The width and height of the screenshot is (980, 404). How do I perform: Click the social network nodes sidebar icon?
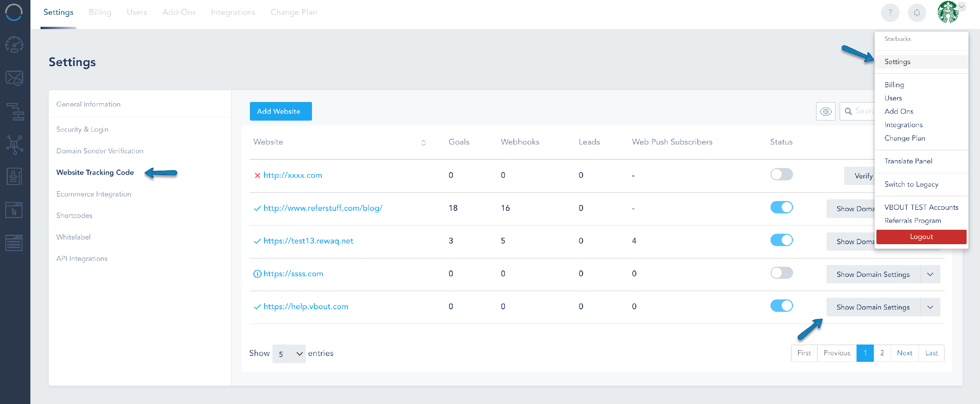tap(14, 144)
